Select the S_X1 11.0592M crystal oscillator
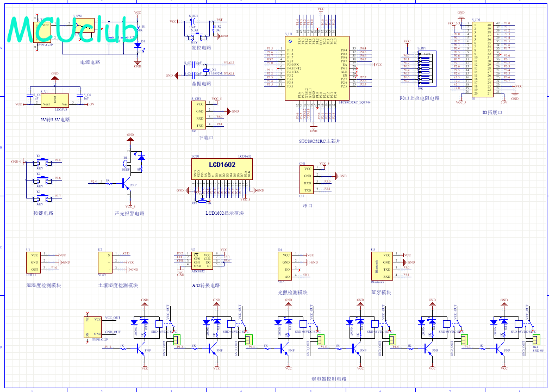 tap(207, 70)
